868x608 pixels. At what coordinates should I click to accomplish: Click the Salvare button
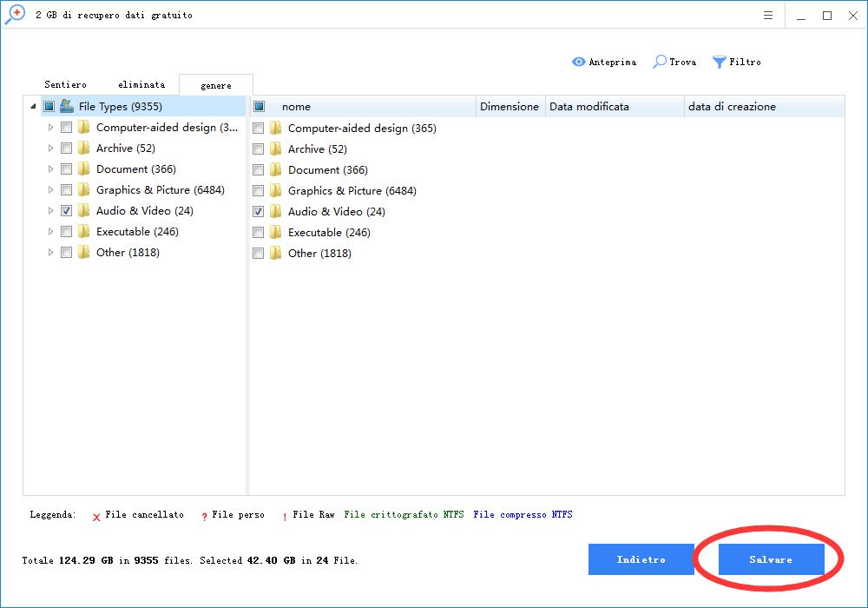coord(771,559)
